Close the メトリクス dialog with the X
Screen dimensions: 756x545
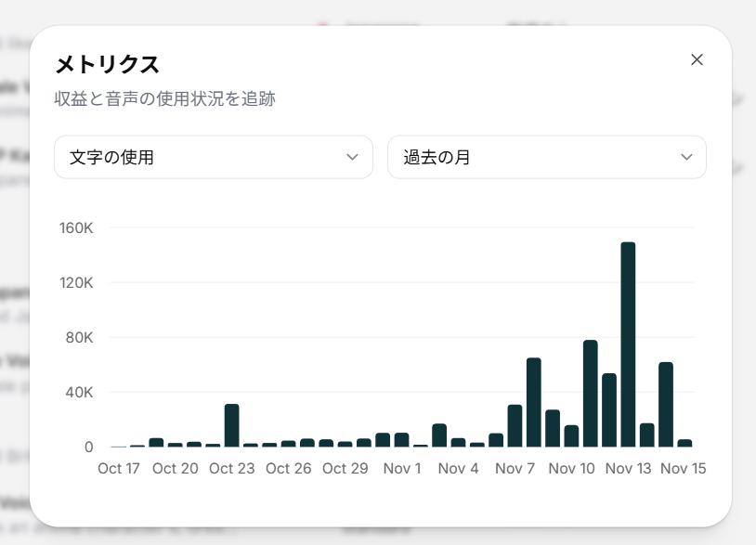(x=697, y=59)
